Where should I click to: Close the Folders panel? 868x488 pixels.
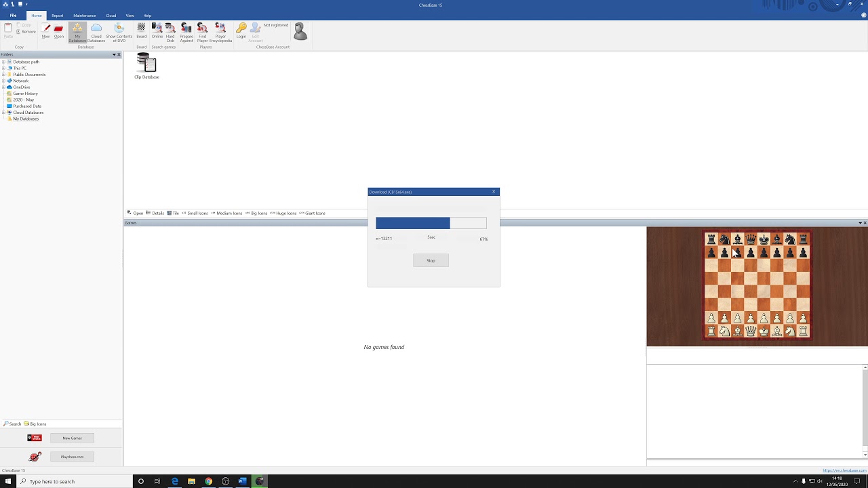click(x=119, y=54)
